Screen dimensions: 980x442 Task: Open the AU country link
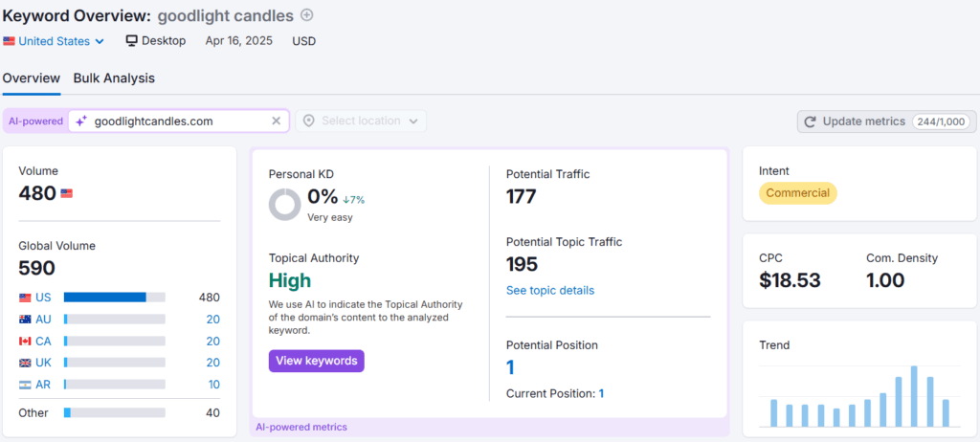43,320
